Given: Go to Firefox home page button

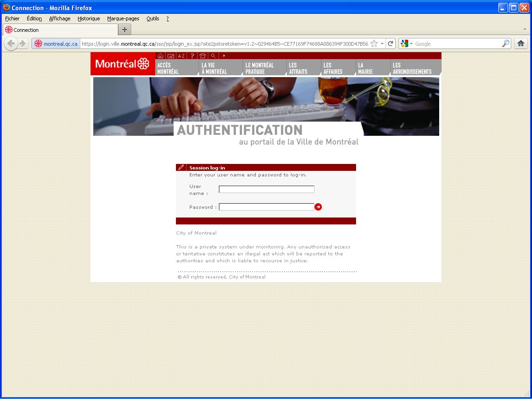Looking at the screenshot, I should pyautogui.click(x=521, y=44).
